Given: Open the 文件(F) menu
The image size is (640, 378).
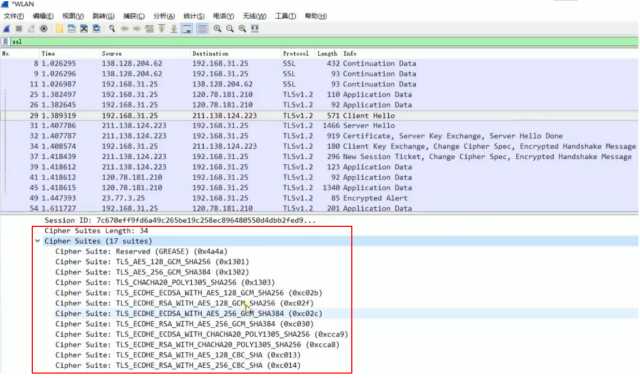Looking at the screenshot, I should [x=13, y=16].
